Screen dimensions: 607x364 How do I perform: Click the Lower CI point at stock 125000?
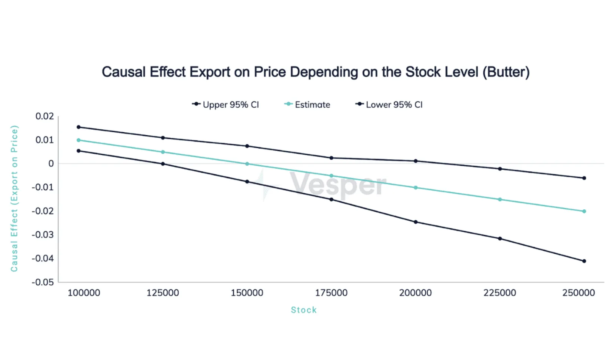(163, 164)
